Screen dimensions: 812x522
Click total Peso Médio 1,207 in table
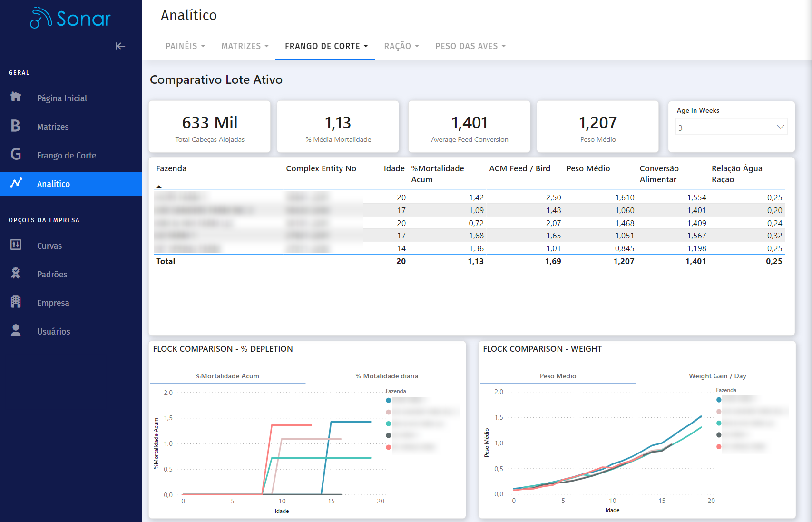pyautogui.click(x=624, y=261)
